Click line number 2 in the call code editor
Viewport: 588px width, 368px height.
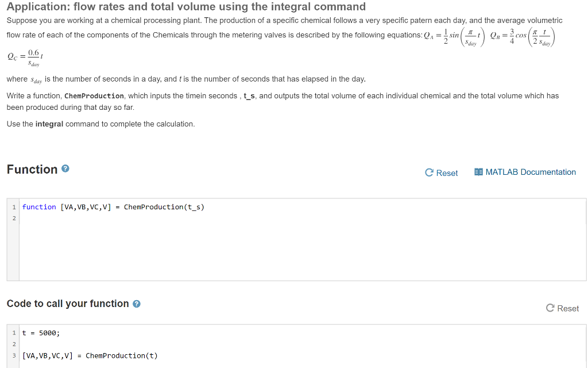pos(13,344)
